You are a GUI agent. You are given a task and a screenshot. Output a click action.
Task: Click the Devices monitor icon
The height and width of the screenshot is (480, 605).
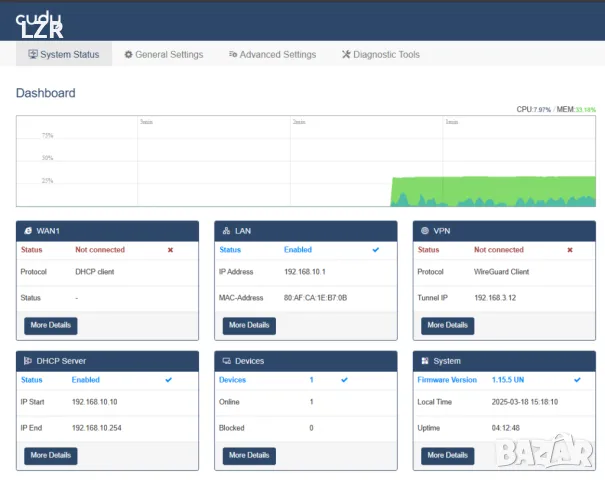[226, 360]
